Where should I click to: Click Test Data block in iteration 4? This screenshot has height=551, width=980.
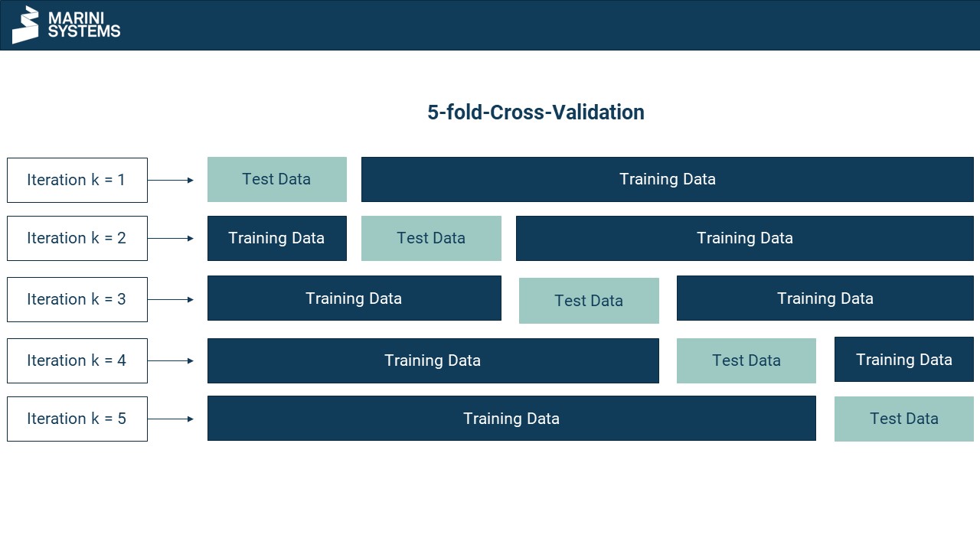point(746,360)
